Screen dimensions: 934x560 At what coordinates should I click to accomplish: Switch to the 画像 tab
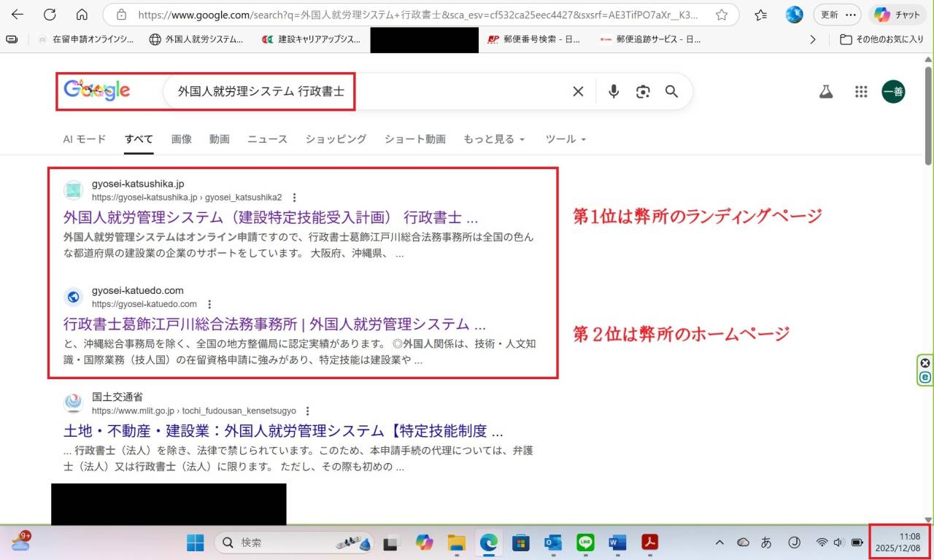[x=182, y=139]
